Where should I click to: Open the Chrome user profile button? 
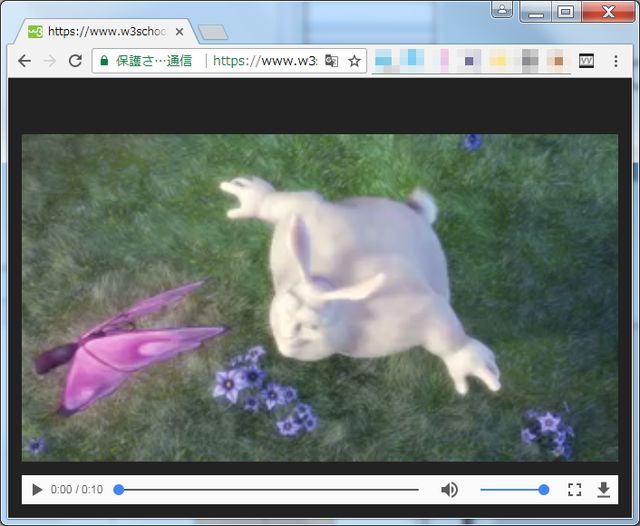point(502,10)
